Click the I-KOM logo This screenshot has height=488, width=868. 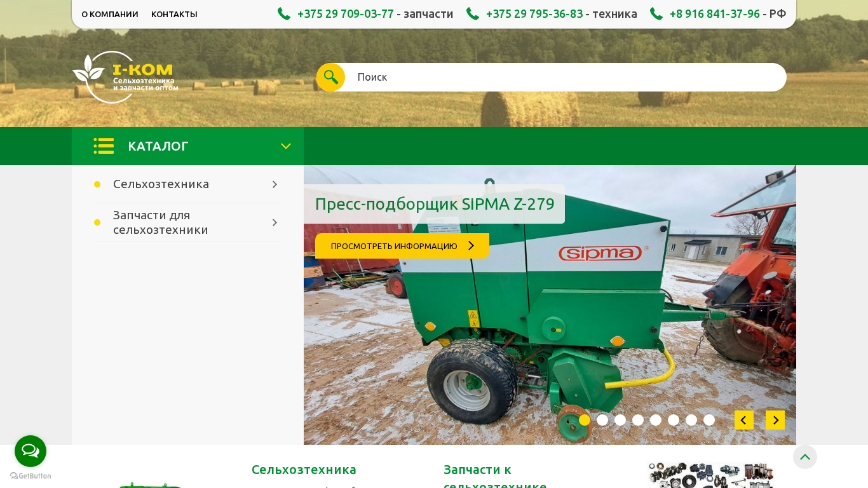pos(125,77)
